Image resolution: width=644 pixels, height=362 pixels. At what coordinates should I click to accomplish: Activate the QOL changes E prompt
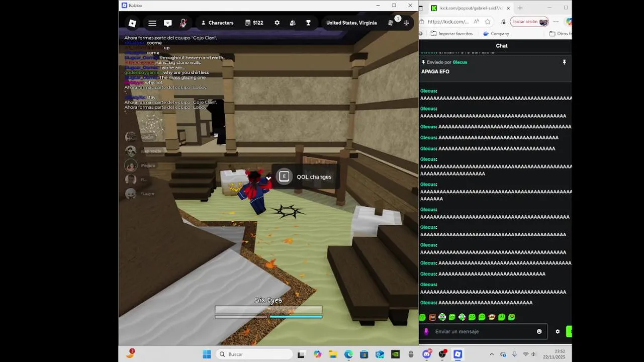pyautogui.click(x=305, y=177)
